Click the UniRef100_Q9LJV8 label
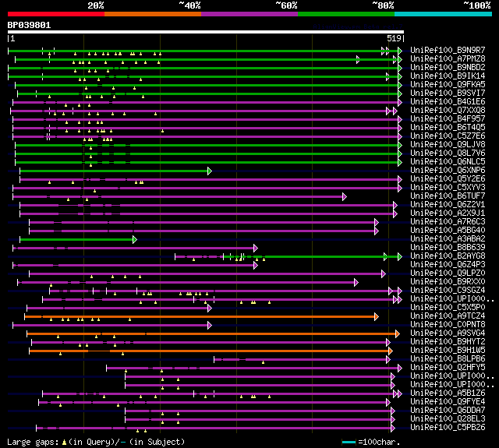 point(448,145)
